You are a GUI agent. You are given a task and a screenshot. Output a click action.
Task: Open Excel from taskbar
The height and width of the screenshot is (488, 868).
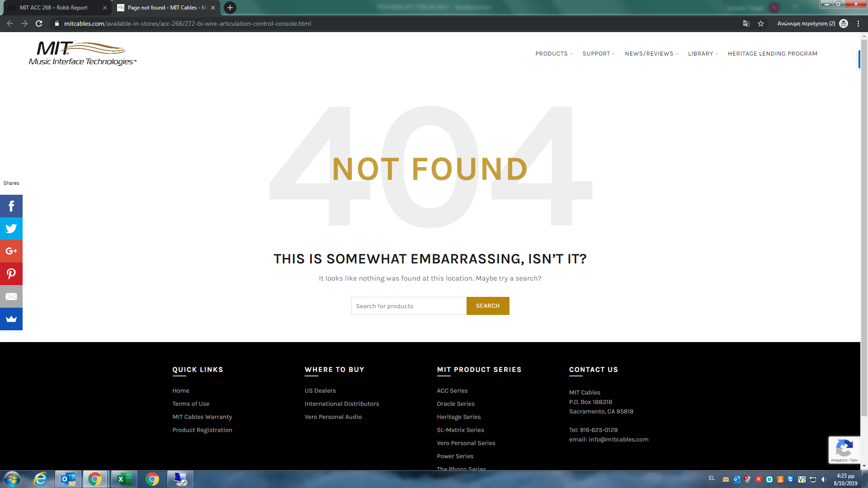coord(124,479)
